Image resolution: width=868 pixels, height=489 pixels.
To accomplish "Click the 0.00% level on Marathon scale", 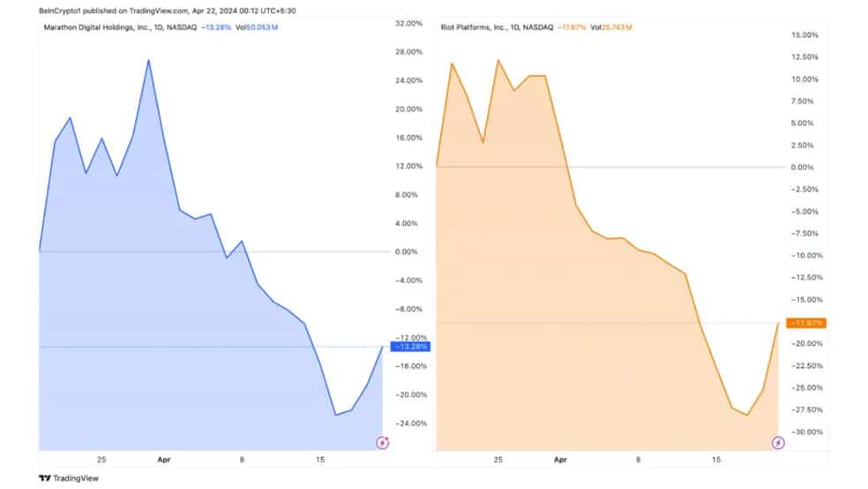I will coord(406,252).
